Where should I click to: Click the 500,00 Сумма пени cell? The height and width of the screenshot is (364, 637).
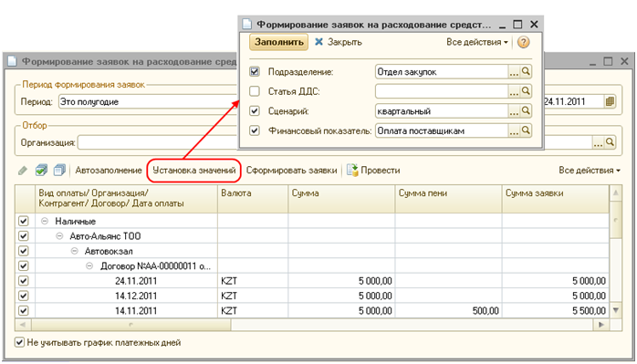pos(448,311)
